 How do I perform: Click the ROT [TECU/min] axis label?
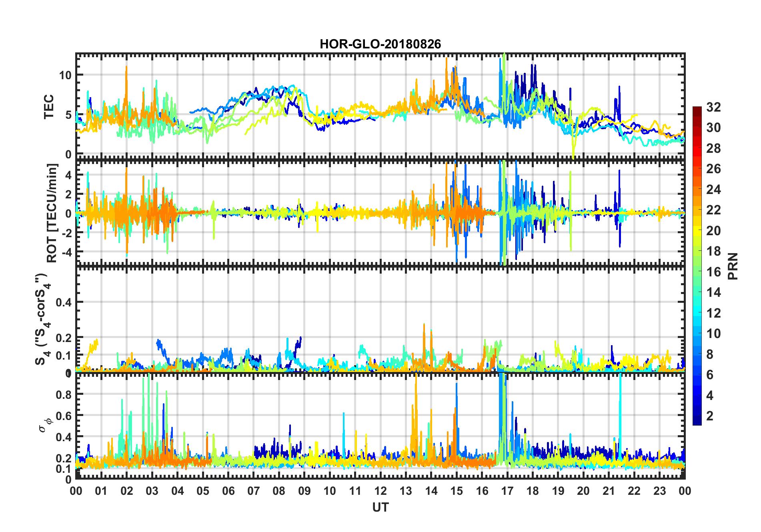click(52, 213)
